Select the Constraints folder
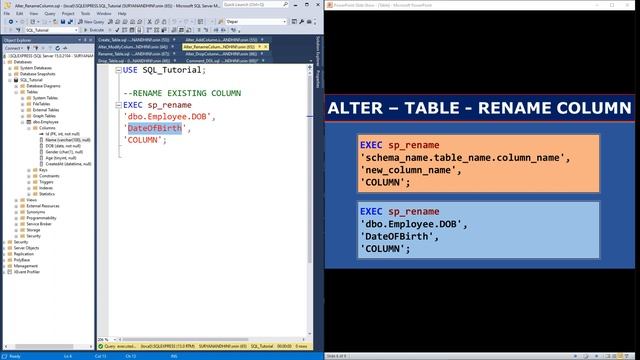 pos(49,176)
